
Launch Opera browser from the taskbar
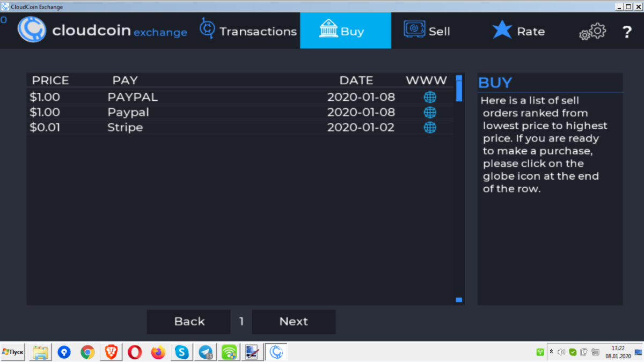tap(135, 352)
